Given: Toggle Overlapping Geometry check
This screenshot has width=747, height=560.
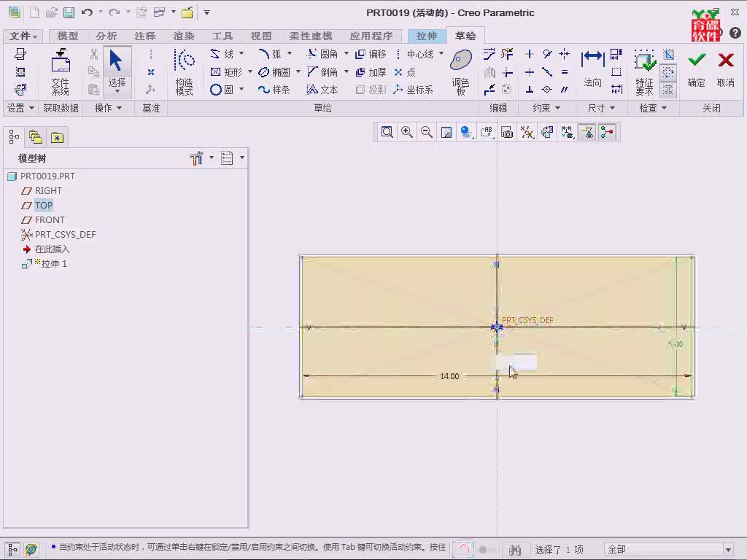Looking at the screenshot, I should coord(668,90).
